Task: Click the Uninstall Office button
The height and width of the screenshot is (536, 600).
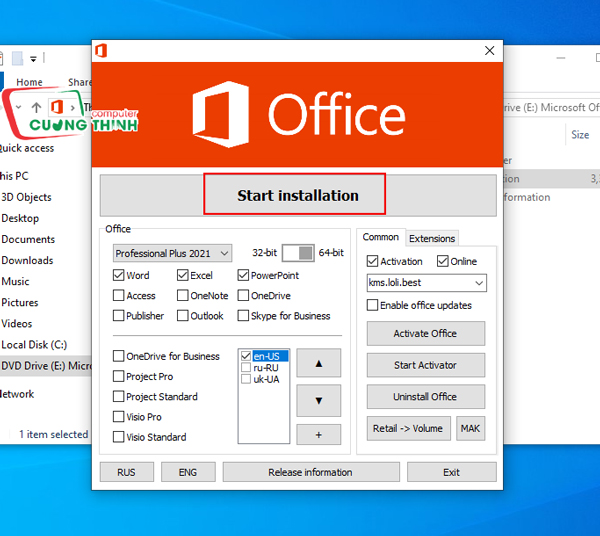Action: pyautogui.click(x=426, y=397)
